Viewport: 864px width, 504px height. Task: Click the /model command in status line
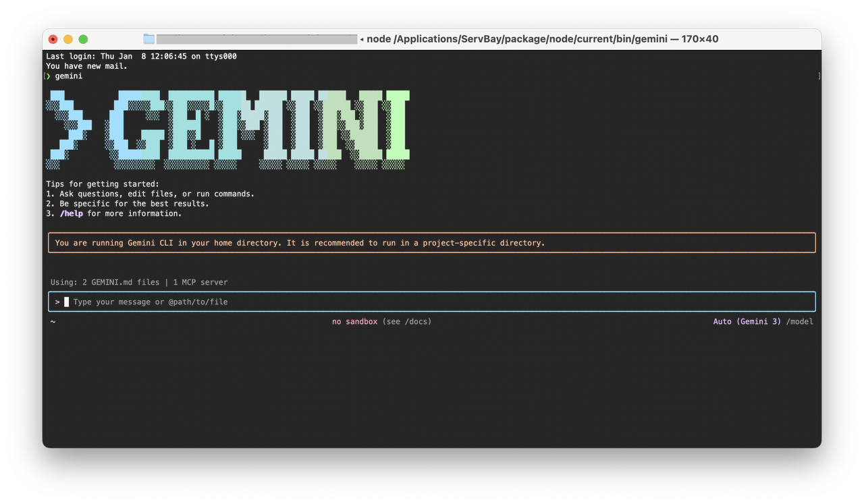point(800,322)
